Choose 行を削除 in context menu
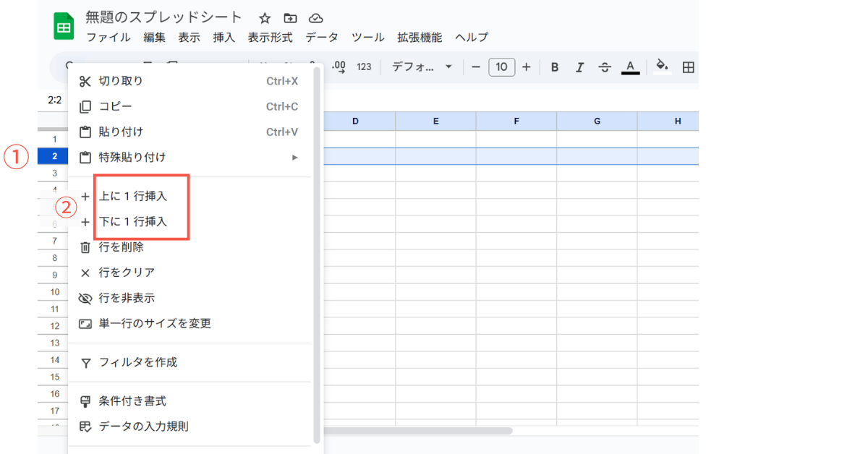The image size is (868, 454). tap(121, 247)
